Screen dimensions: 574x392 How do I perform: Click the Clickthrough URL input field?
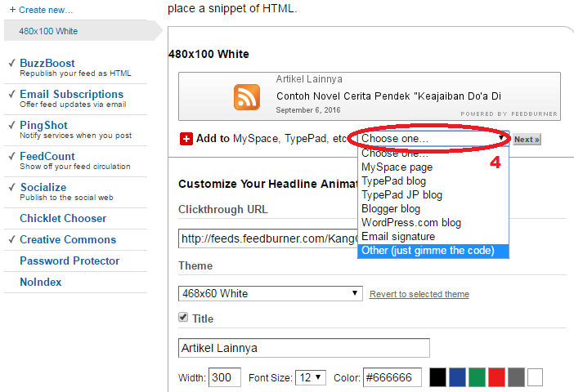(x=268, y=238)
